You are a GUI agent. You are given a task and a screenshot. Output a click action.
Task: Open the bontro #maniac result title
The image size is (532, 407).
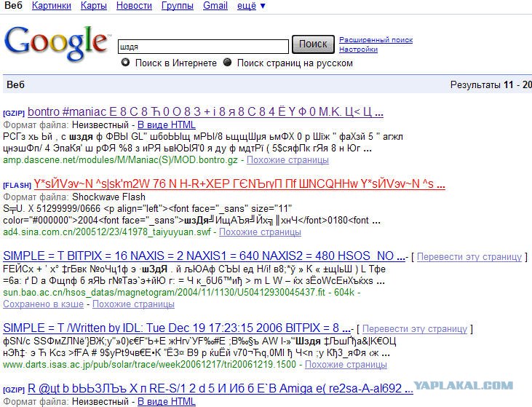click(x=205, y=111)
